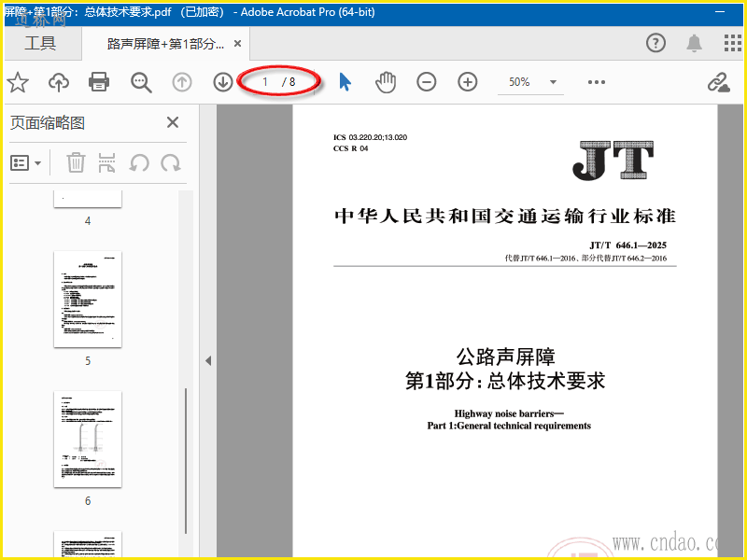Open the more tools ellipsis menu
This screenshot has height=560, width=747.
click(596, 82)
